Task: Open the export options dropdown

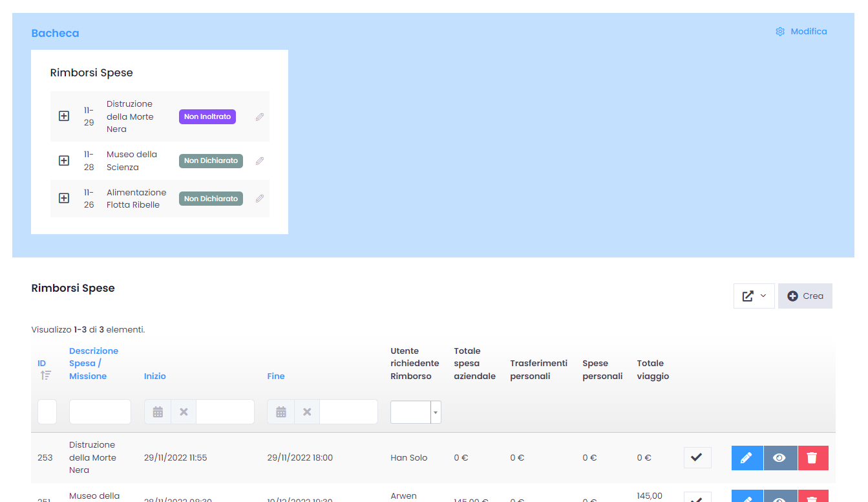Action: [x=754, y=296]
